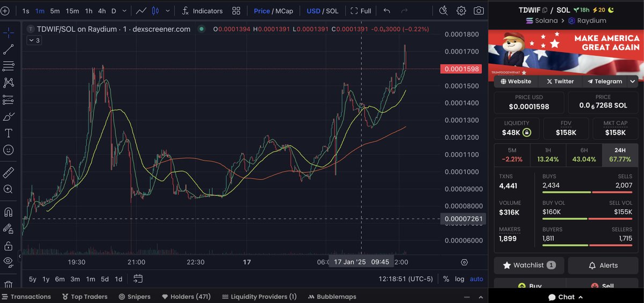Switch to 1h timeframe
Image resolution: width=644 pixels, height=303 pixels.
click(89, 11)
